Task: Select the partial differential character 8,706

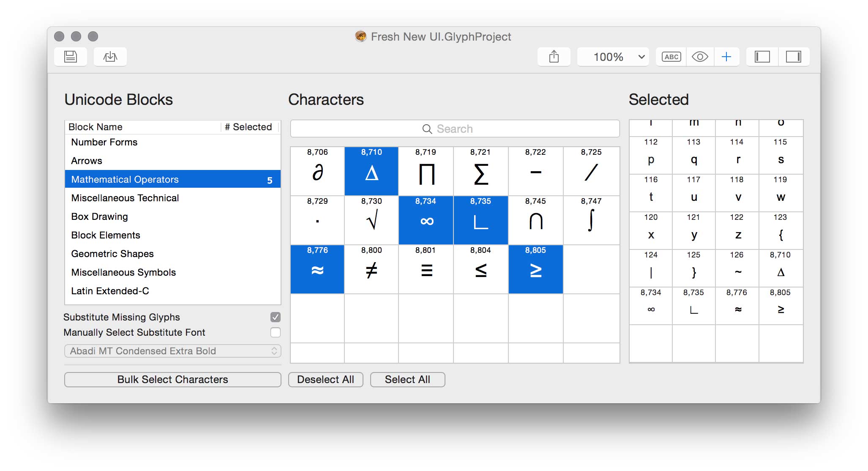Action: (317, 171)
